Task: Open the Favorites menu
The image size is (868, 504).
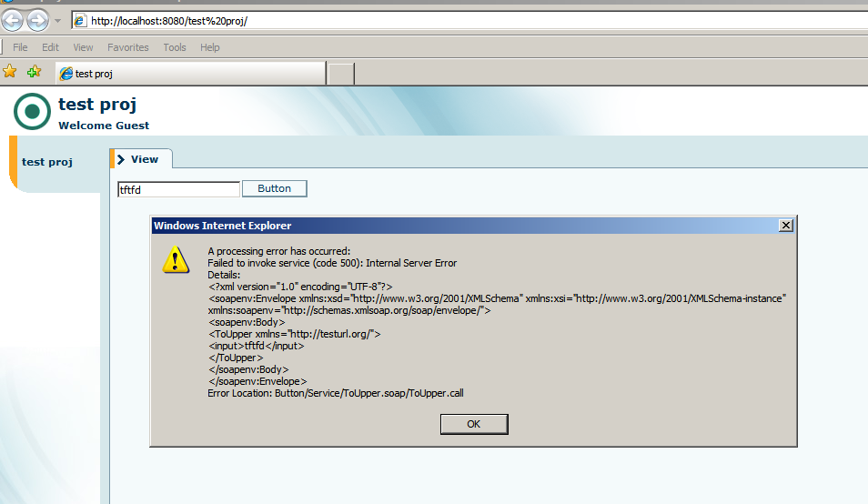Action: (127, 47)
